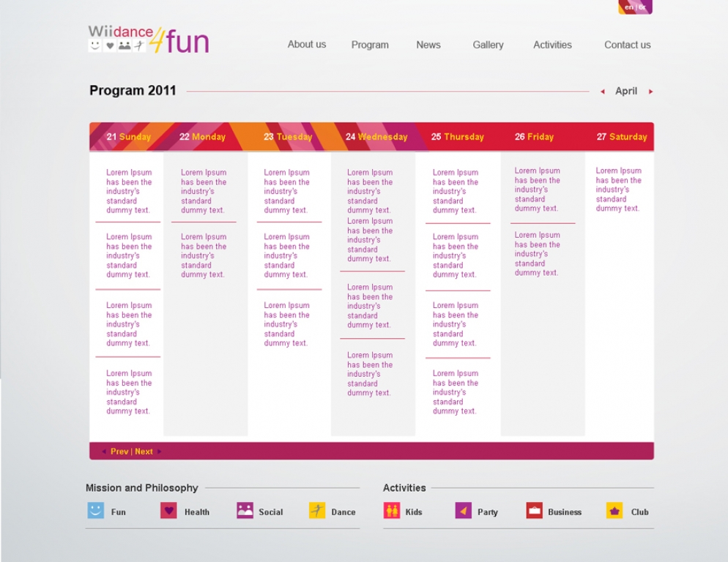The image size is (728, 562).
Task: Click the 'Health' label text
Action: [197, 512]
